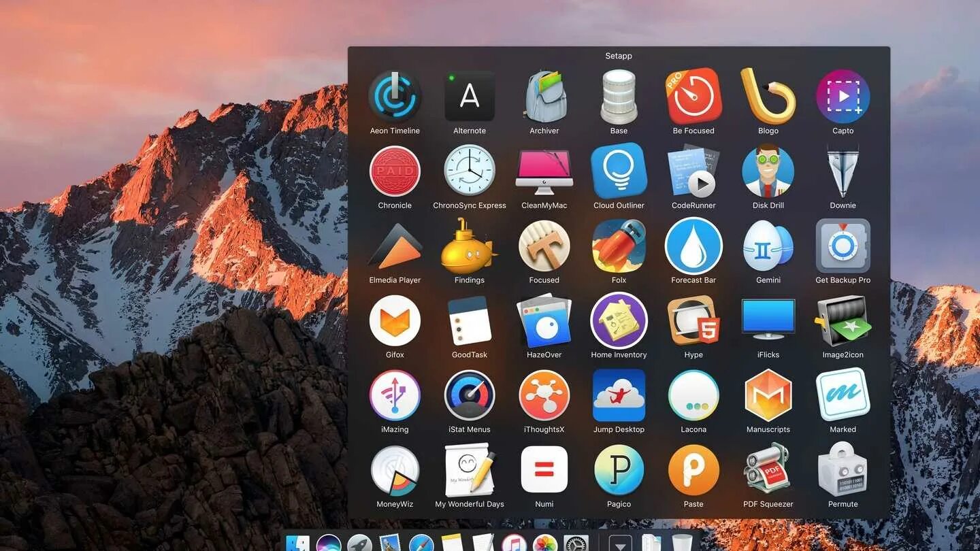The width and height of the screenshot is (980, 551).
Task: Launch the Chronicle app
Action: 395,171
